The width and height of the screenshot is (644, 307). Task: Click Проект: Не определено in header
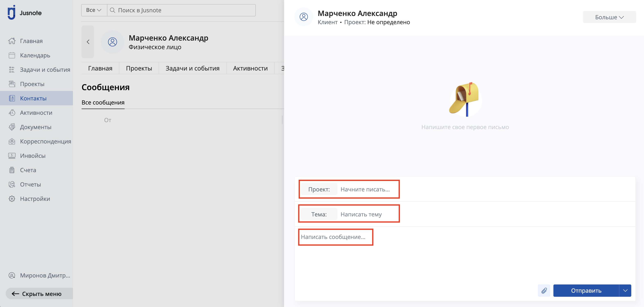point(377,22)
